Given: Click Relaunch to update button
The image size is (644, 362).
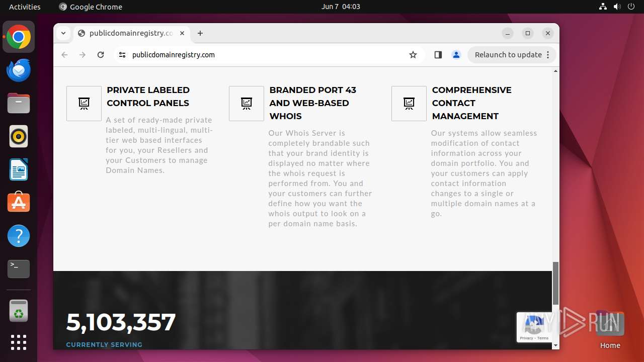Looking at the screenshot, I should coord(508,55).
